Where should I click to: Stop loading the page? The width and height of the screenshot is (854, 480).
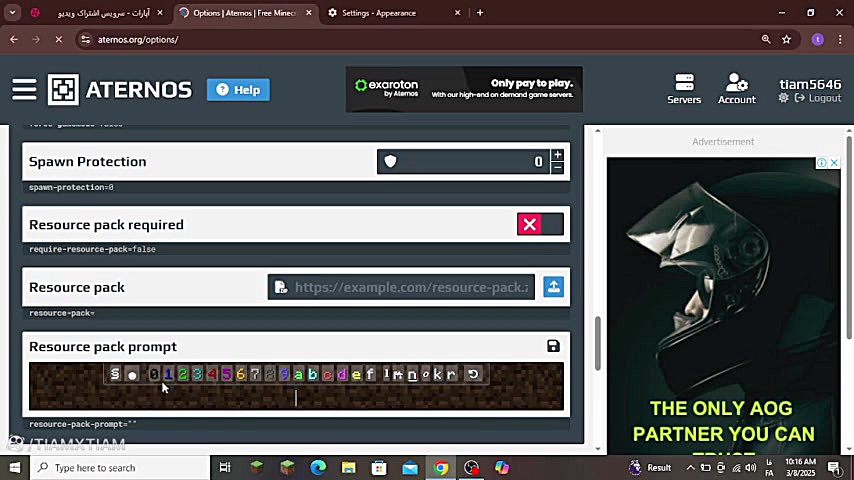58,39
